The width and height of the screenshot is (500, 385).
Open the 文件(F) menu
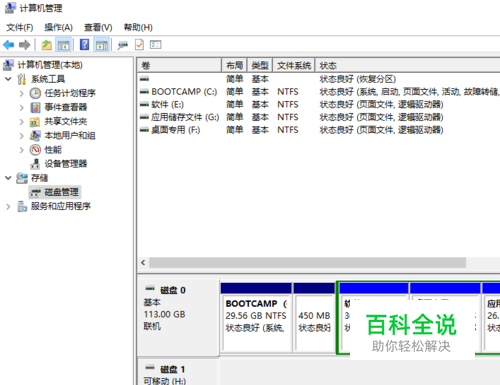click(20, 27)
